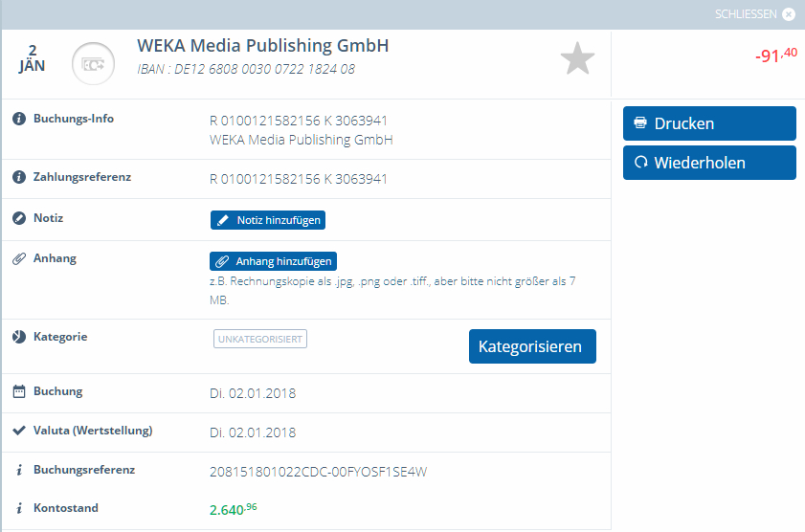This screenshot has height=532, width=805.
Task: Click the Buchungs-Info info icon
Action: point(19,119)
